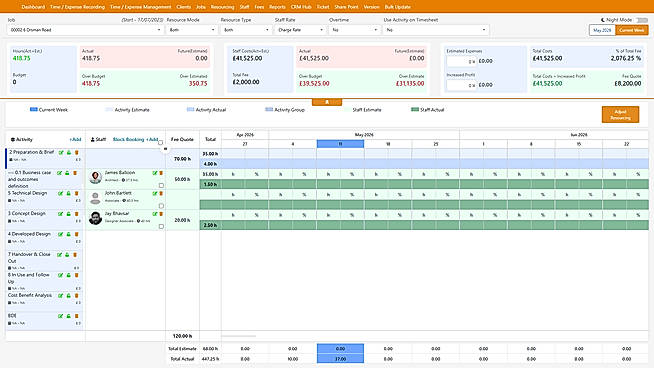Edit the Business case and outcomes activity
This screenshot has height=368, width=654.
click(60, 173)
